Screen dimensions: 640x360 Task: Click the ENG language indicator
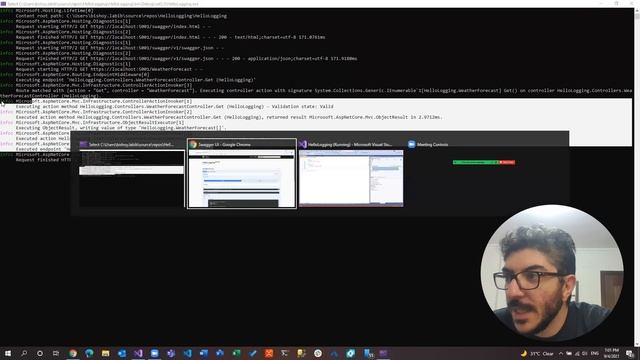595,353
